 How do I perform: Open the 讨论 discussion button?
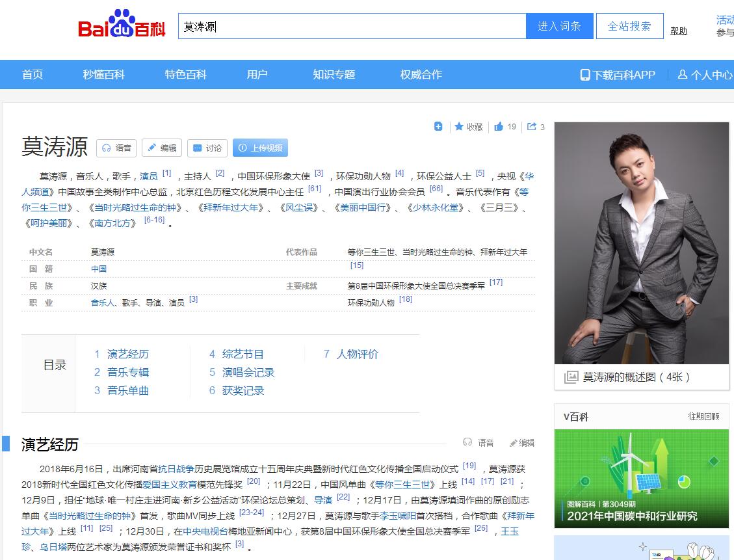[207, 148]
